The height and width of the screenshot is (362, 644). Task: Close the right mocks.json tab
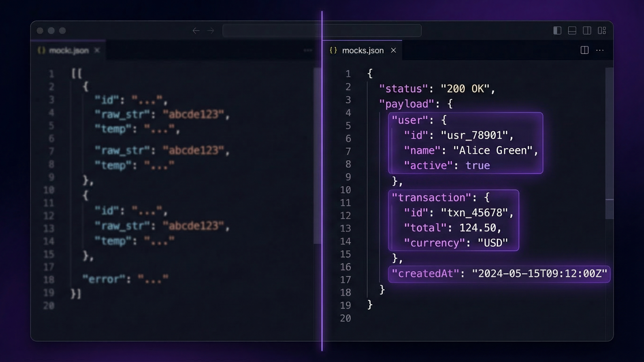tap(393, 51)
